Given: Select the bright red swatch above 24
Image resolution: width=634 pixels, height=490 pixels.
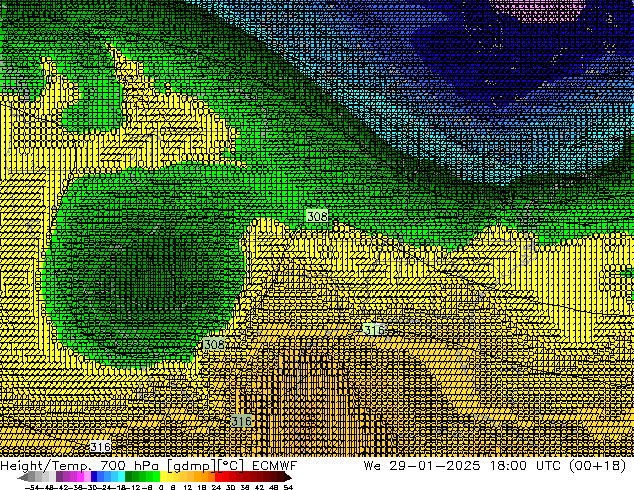Looking at the screenshot, I should pos(218,476).
